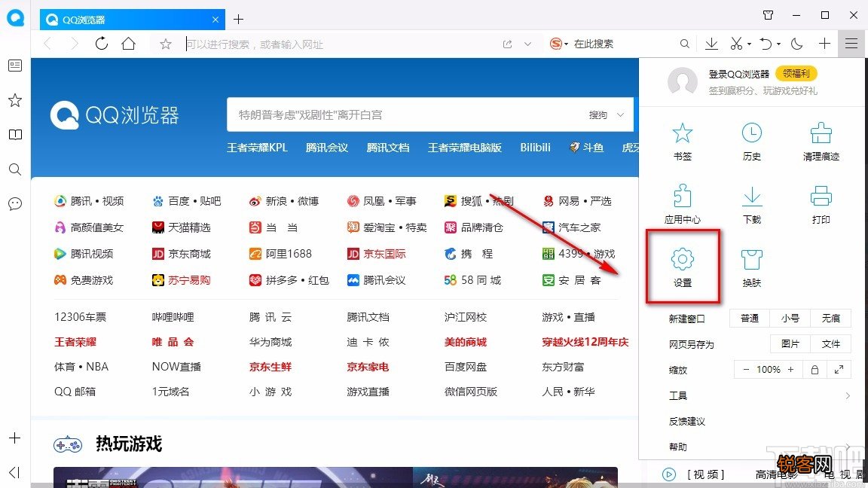This screenshot has height=488, width=868.
Task: Save webpage as 图片
Action: (x=790, y=344)
